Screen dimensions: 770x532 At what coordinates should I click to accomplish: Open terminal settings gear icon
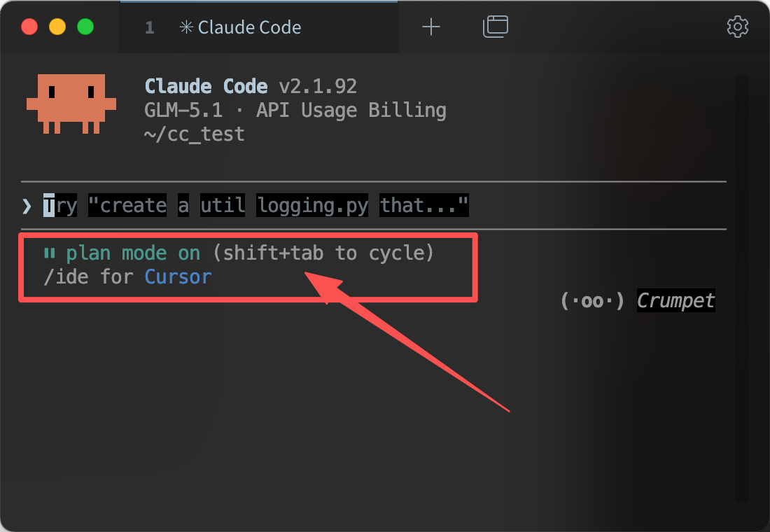click(737, 27)
